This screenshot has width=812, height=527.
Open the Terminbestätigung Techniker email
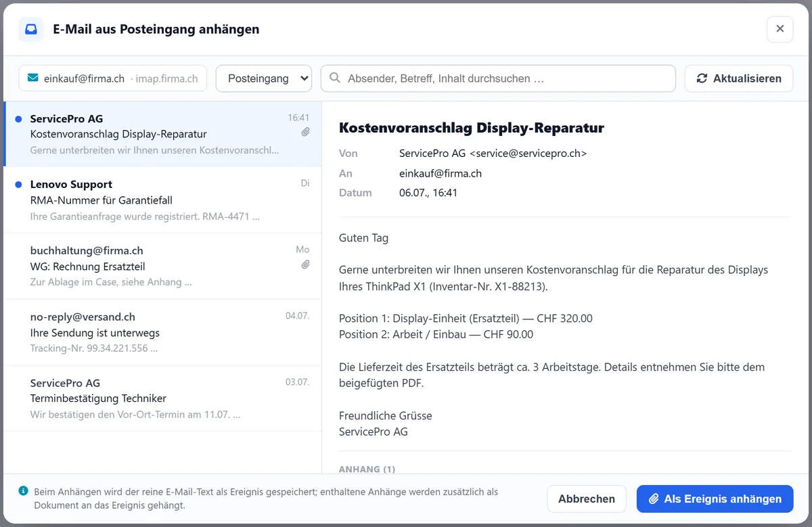(162, 398)
